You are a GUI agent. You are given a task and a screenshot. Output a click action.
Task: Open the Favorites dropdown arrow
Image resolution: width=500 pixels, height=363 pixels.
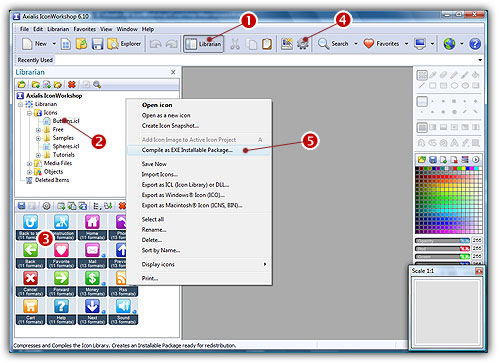406,44
